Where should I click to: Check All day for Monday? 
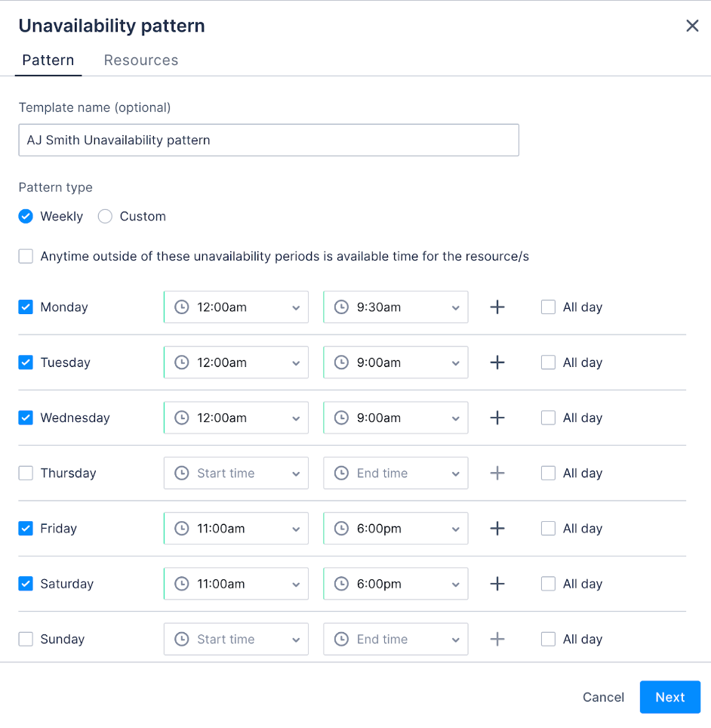coord(548,307)
